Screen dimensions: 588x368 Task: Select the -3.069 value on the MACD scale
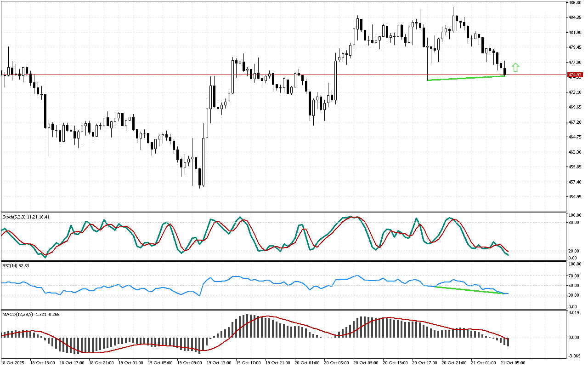click(x=574, y=356)
